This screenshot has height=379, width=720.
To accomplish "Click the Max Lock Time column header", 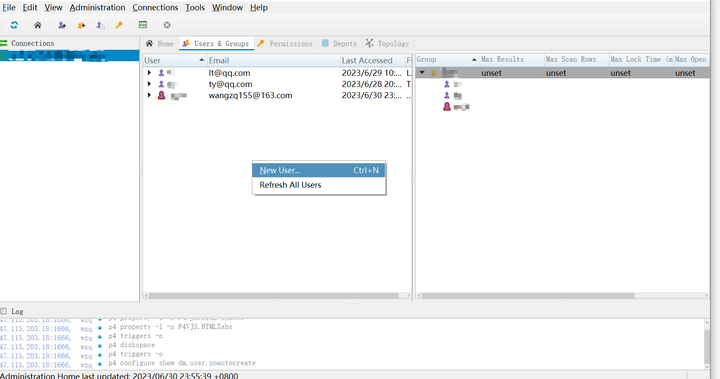I will (x=641, y=60).
